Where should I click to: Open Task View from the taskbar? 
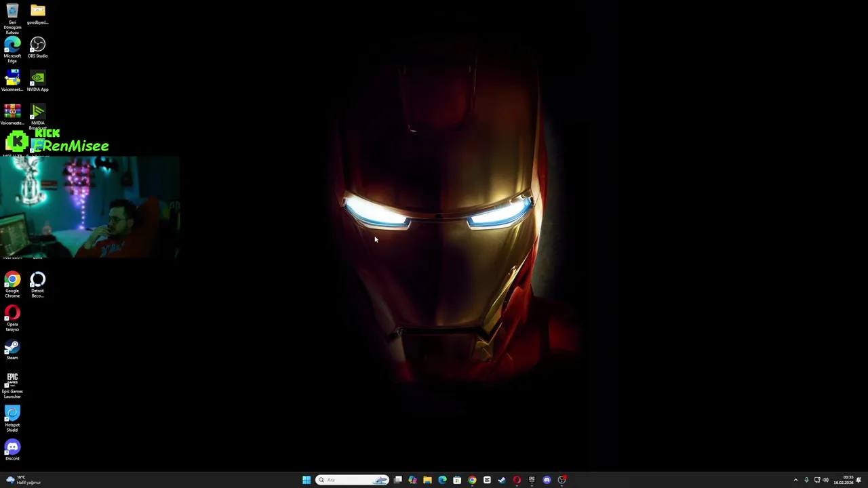click(398, 480)
